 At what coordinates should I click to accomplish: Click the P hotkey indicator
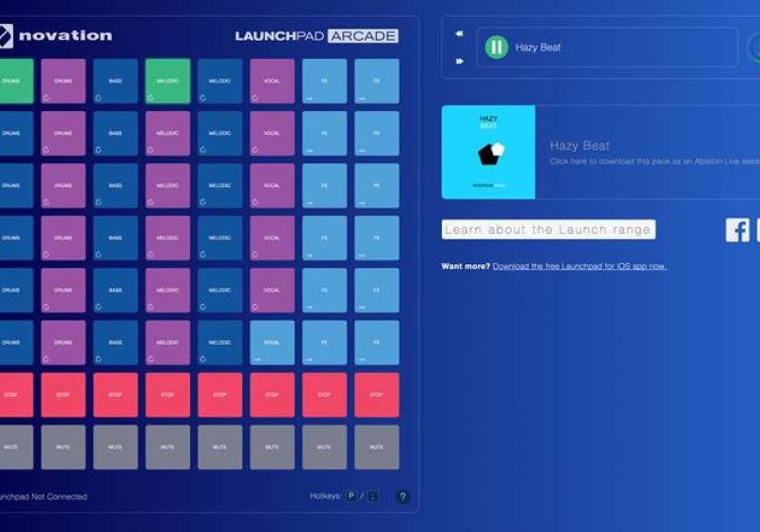351,496
